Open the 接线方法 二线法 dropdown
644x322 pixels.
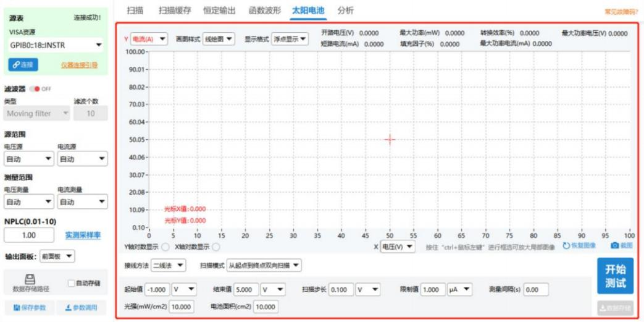pyautogui.click(x=169, y=266)
